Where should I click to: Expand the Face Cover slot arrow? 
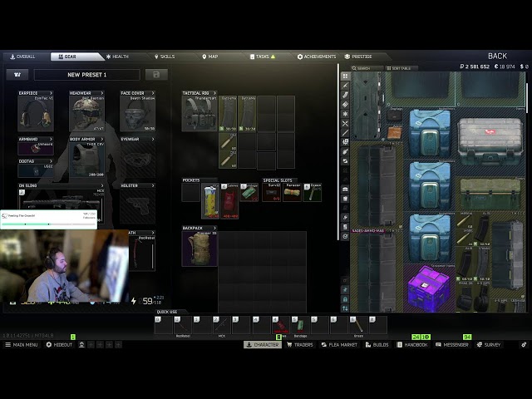(153, 93)
